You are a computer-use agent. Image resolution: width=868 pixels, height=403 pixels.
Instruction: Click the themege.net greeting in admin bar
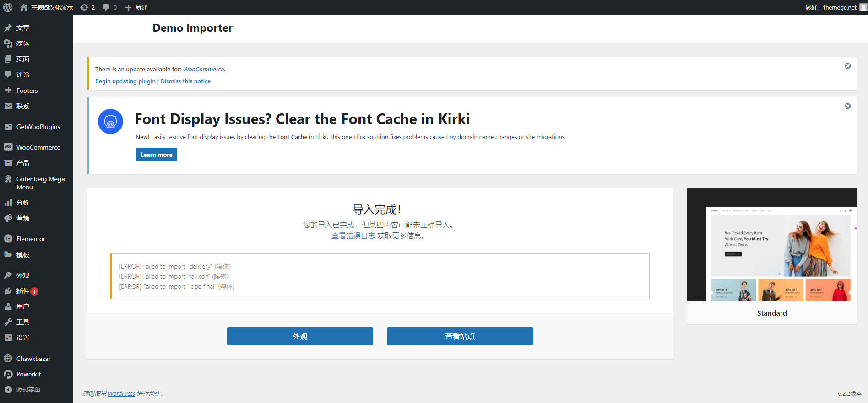tap(831, 7)
